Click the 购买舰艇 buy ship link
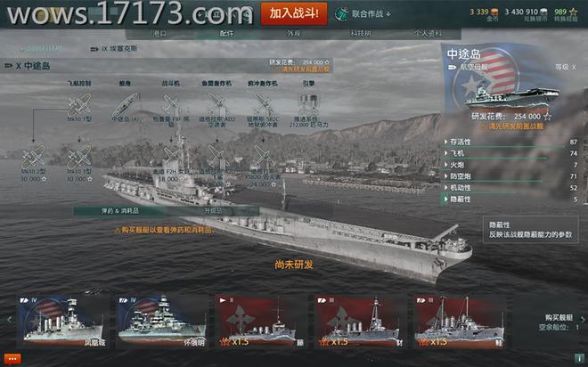This screenshot has height=367, width=588. (x=559, y=317)
